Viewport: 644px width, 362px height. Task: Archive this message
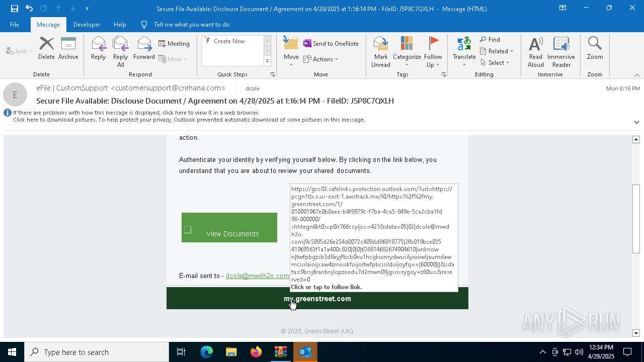point(68,49)
